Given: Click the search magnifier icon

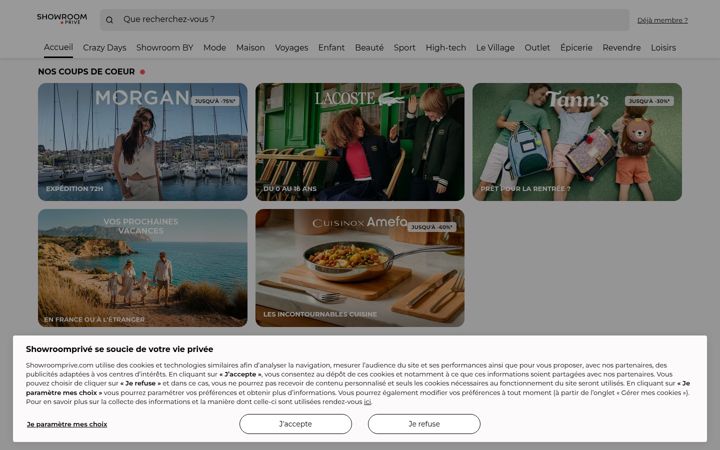Looking at the screenshot, I should pos(109,20).
